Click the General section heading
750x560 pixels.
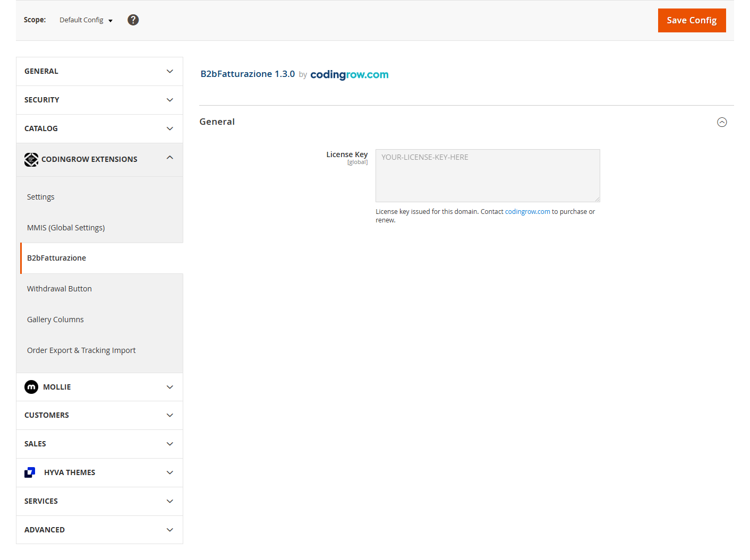pyautogui.click(x=217, y=122)
